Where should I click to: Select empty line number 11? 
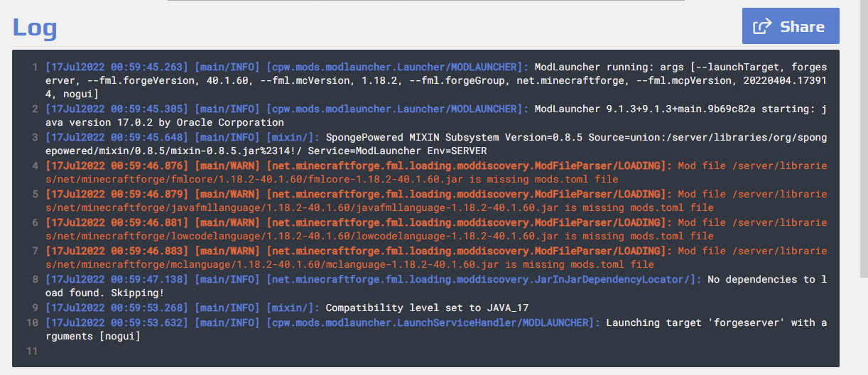[31, 351]
